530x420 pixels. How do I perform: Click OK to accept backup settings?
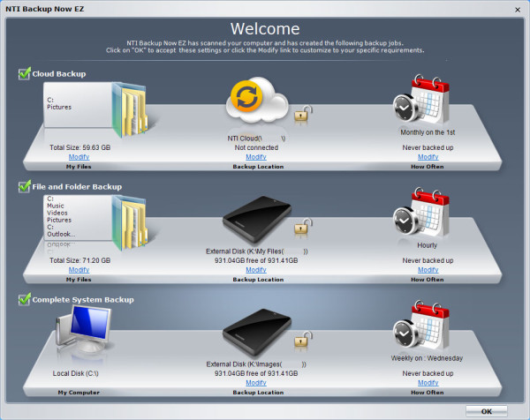tap(487, 411)
